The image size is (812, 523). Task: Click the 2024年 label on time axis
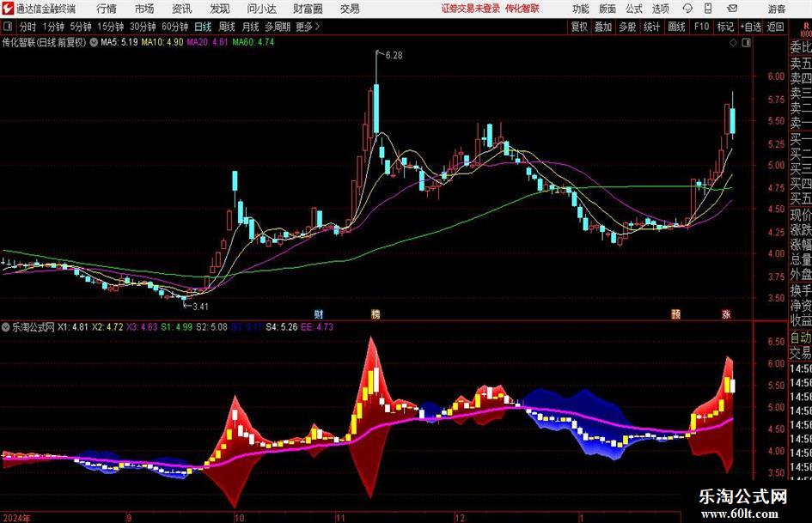click(16, 517)
